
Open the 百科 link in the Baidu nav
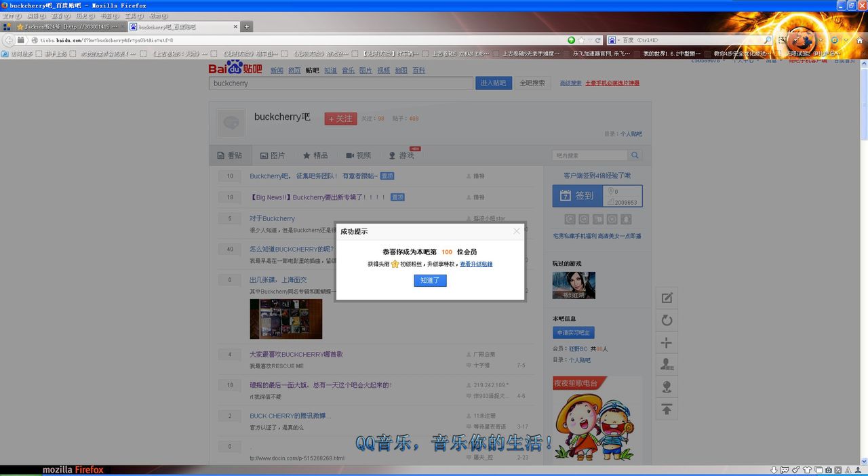coord(419,71)
